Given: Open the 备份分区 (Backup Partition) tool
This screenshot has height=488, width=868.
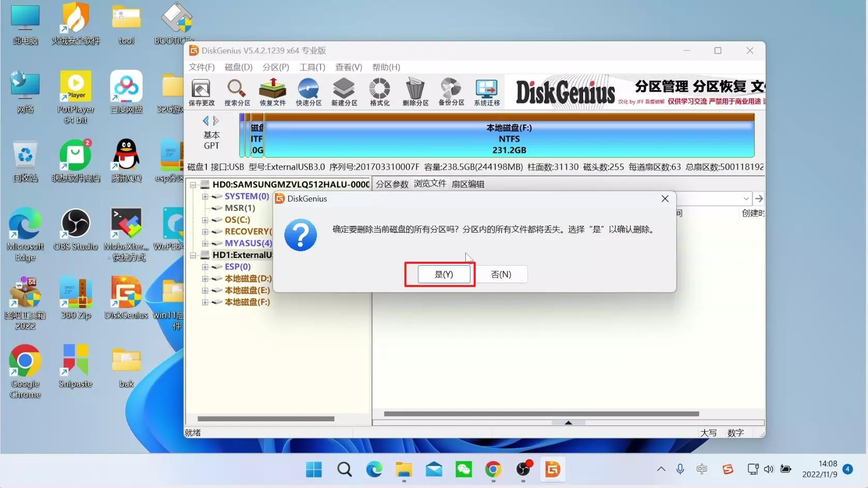Looking at the screenshot, I should point(450,91).
